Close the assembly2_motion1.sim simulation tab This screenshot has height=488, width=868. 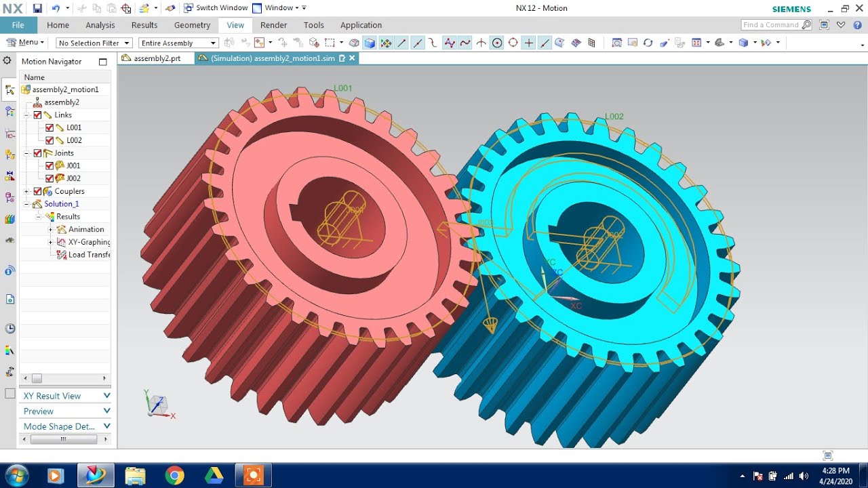[x=352, y=58]
